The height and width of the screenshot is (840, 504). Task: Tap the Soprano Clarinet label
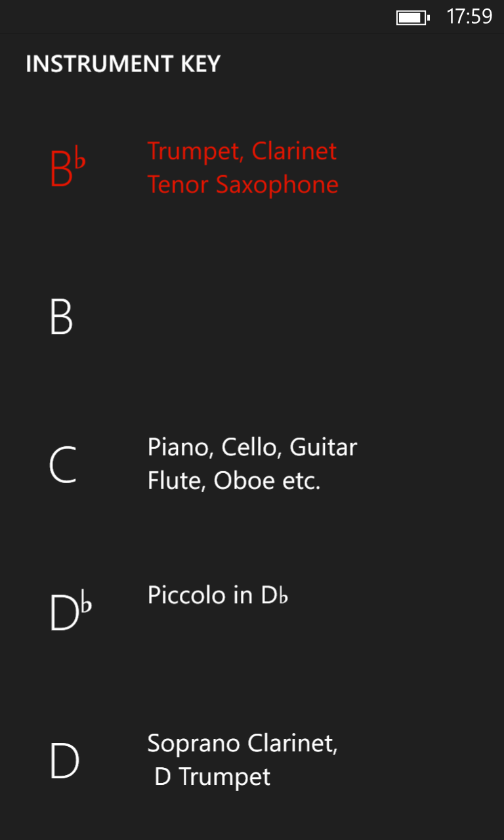[242, 744]
